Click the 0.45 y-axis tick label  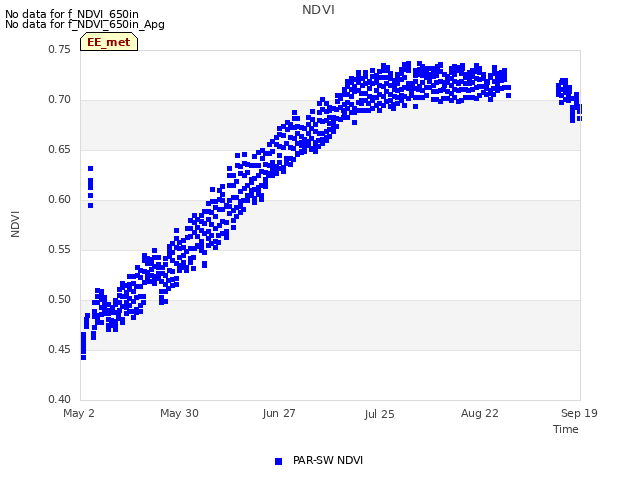(x=59, y=349)
